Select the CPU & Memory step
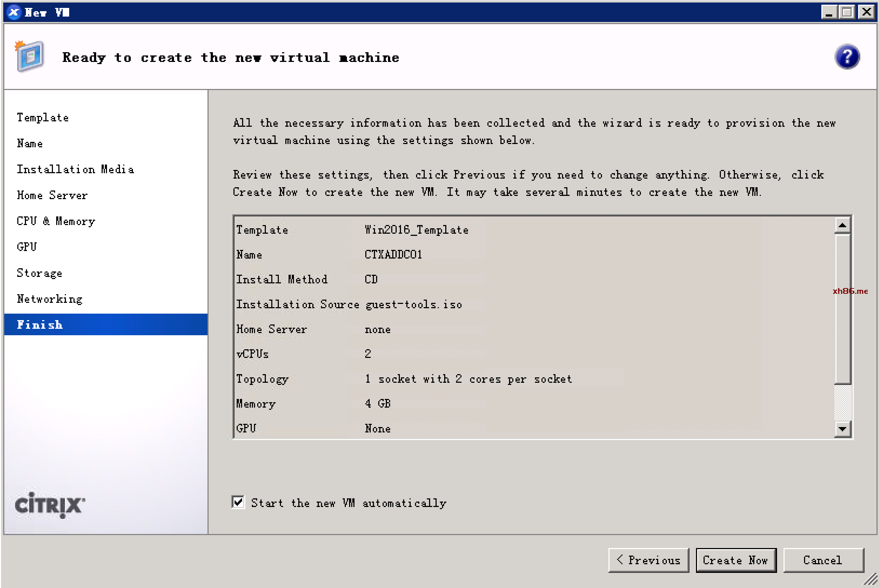 (x=56, y=221)
